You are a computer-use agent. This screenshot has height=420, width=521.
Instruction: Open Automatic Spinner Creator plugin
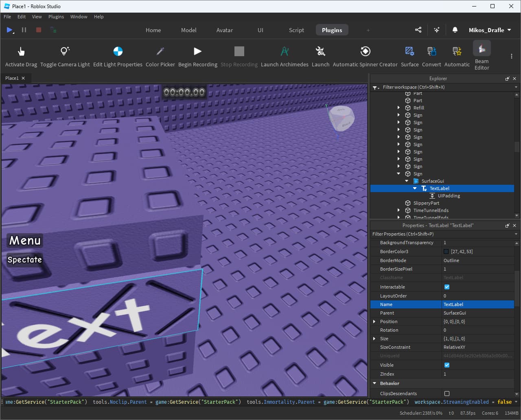tap(365, 52)
